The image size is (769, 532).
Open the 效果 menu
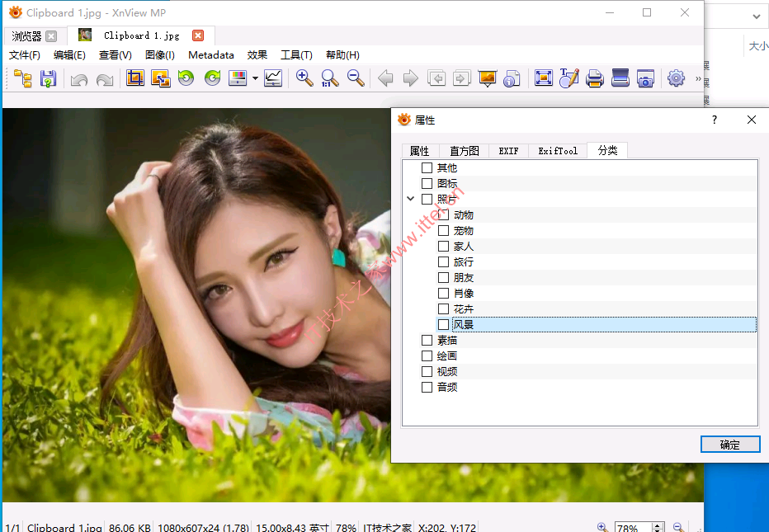click(257, 55)
